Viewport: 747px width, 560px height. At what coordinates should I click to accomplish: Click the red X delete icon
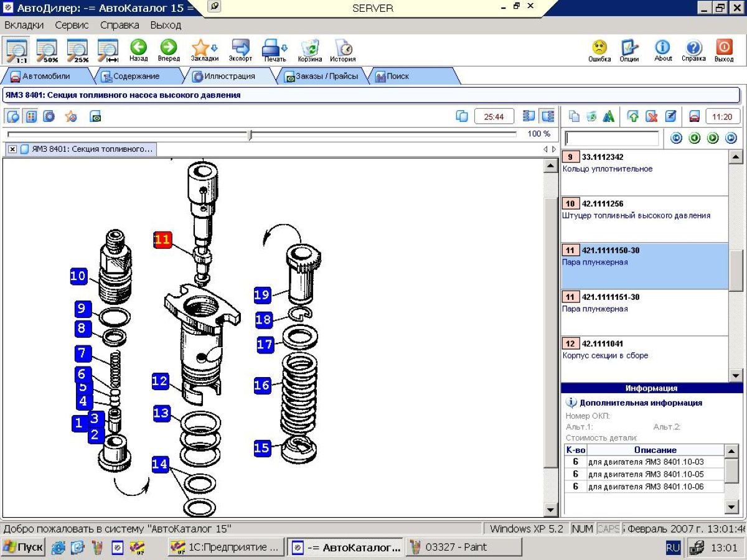point(652,116)
